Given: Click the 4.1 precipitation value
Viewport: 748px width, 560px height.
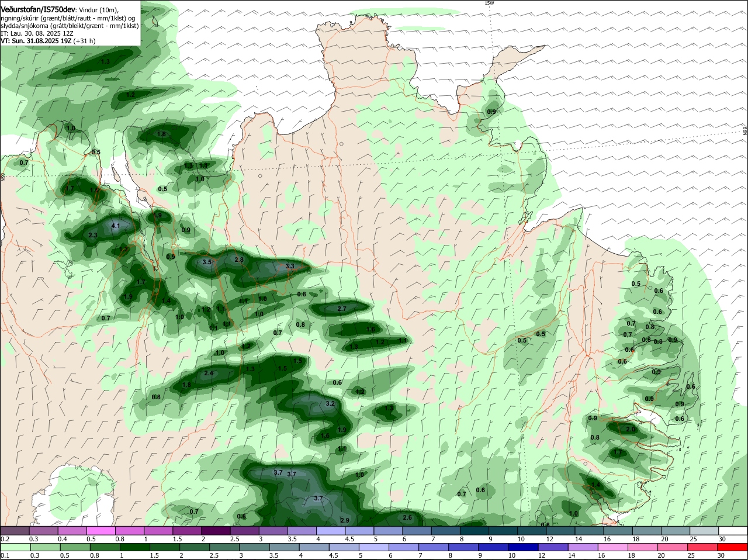Looking at the screenshot, I should (115, 226).
